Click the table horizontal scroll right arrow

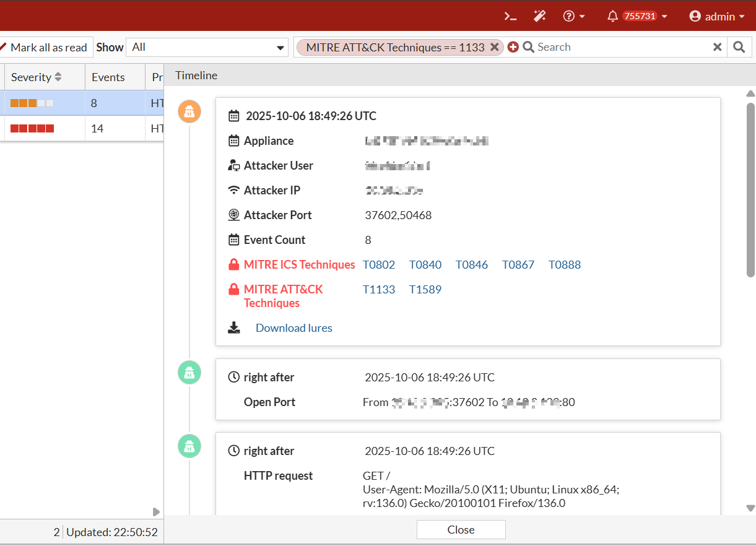point(156,512)
